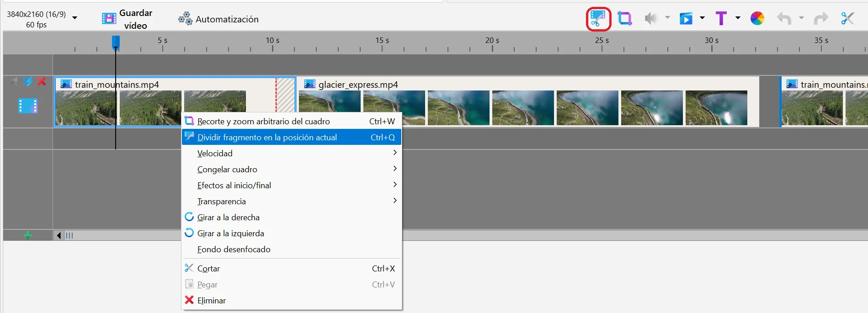Click red X icon beside Eliminar
The image size is (868, 313).
(189, 300)
